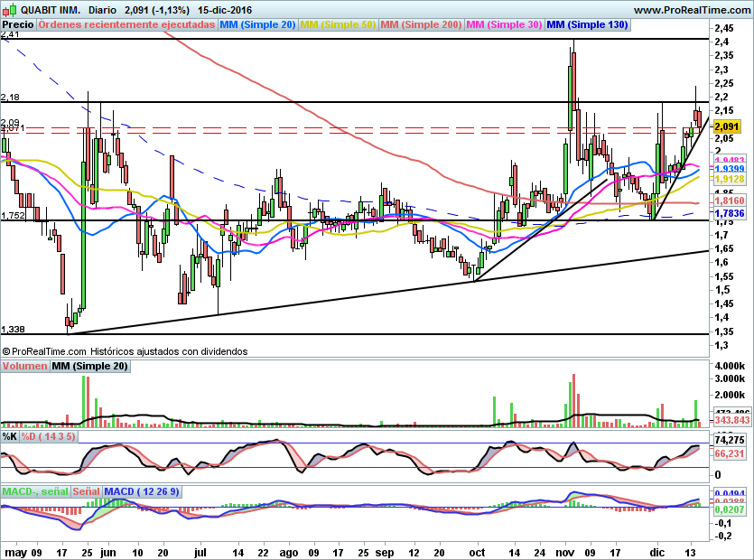Click the Volumen panel label
The image size is (754, 560).
tap(24, 366)
